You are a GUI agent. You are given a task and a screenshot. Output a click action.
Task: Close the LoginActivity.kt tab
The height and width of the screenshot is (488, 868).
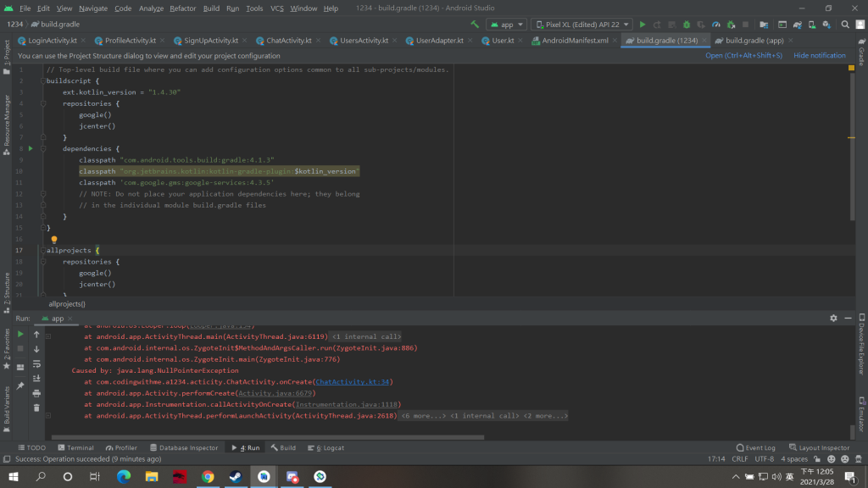(x=83, y=41)
